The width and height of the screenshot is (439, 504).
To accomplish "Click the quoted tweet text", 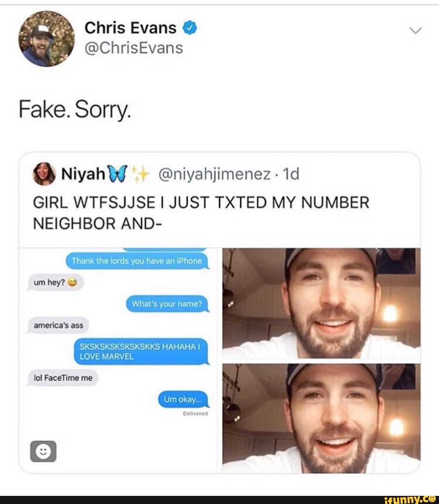I will tap(201, 212).
